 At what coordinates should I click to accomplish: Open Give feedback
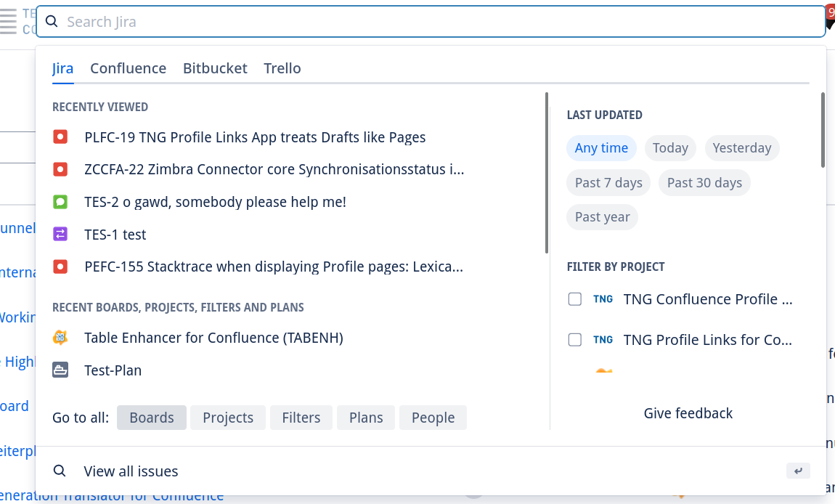688,412
